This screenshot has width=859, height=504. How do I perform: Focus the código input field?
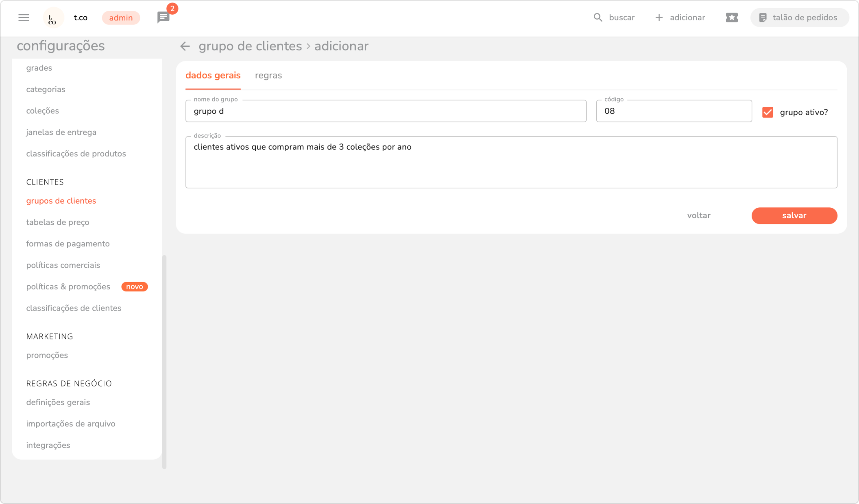pos(674,111)
